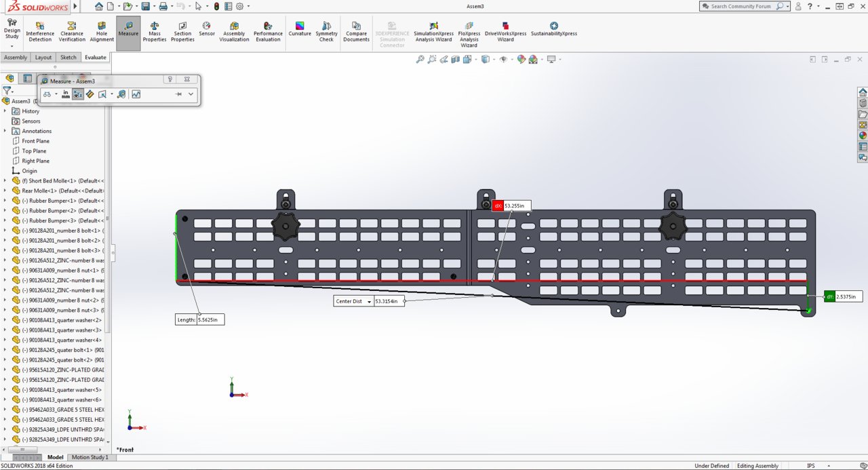868x470 pixels.
Task: Switch to the Sketch tab
Action: pyautogui.click(x=68, y=58)
